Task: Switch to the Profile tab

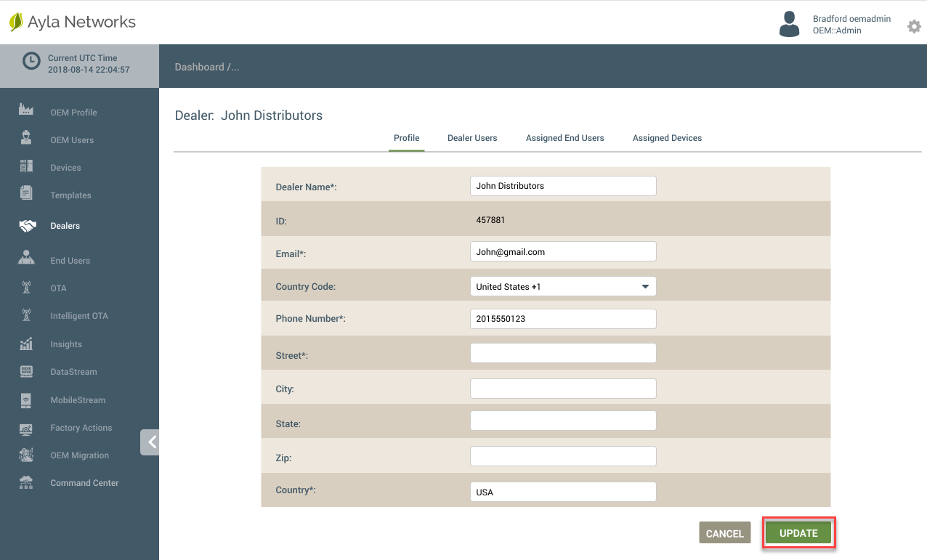Action: tap(407, 138)
